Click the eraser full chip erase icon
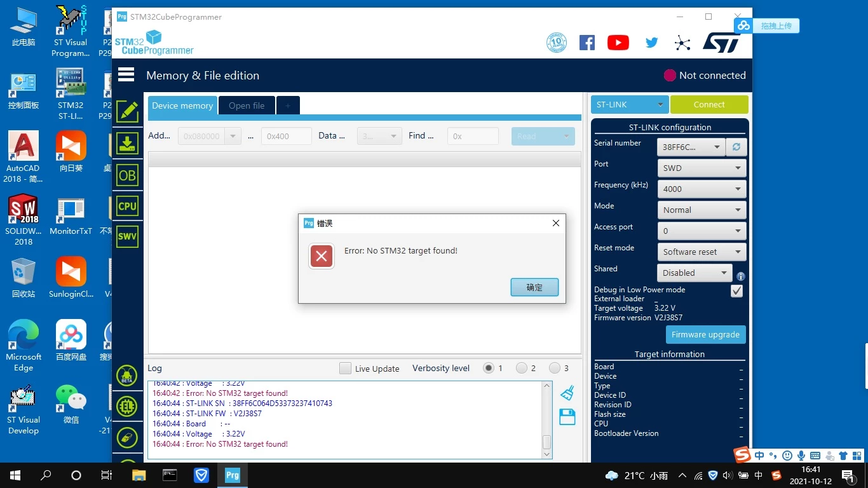Viewport: 868px width, 488px height. [127, 437]
